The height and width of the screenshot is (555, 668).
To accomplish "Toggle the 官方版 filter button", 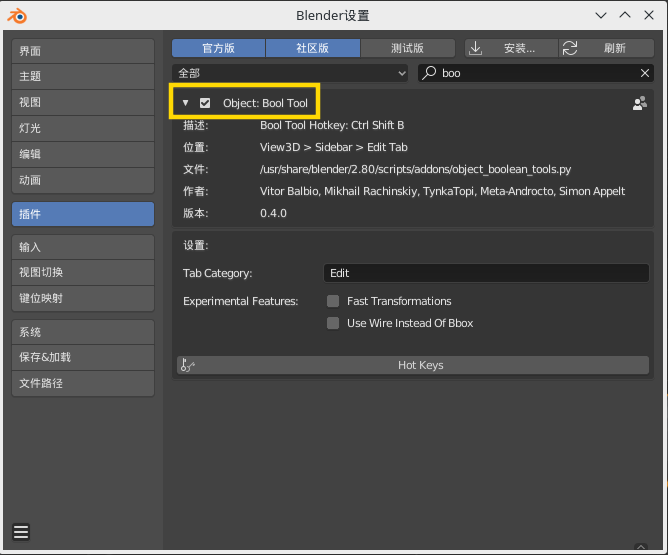I will [x=219, y=48].
